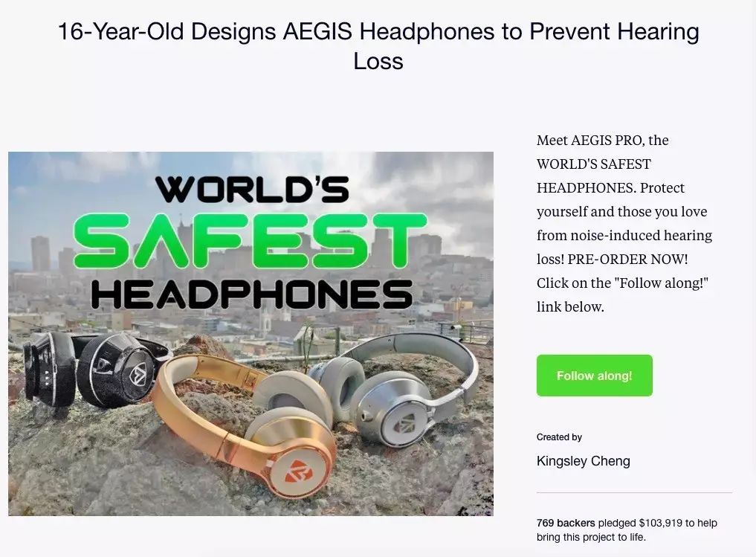The image size is (756, 557).
Task: Open creator Kingsley Cheng's name link
Action: (x=583, y=461)
